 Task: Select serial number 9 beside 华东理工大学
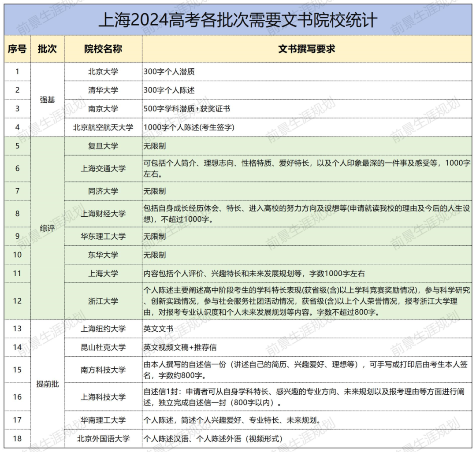[x=17, y=236]
